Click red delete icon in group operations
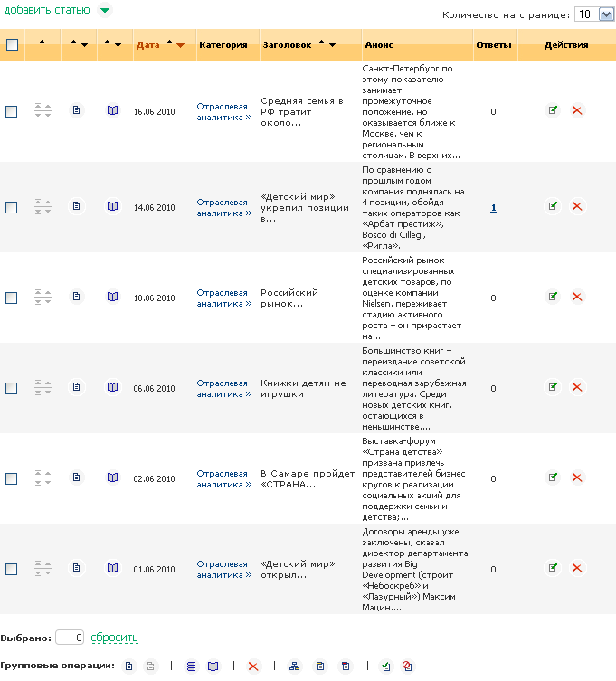616x681 pixels. tap(253, 667)
